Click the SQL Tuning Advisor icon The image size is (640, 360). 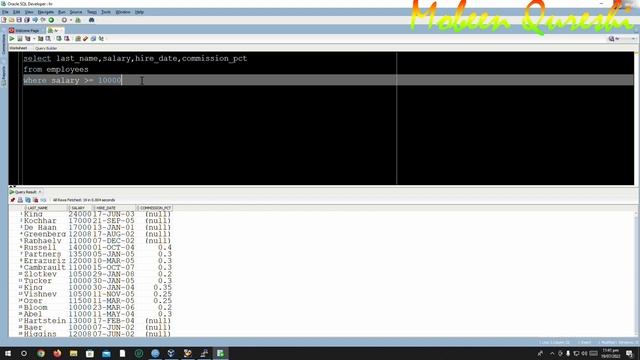click(48, 39)
